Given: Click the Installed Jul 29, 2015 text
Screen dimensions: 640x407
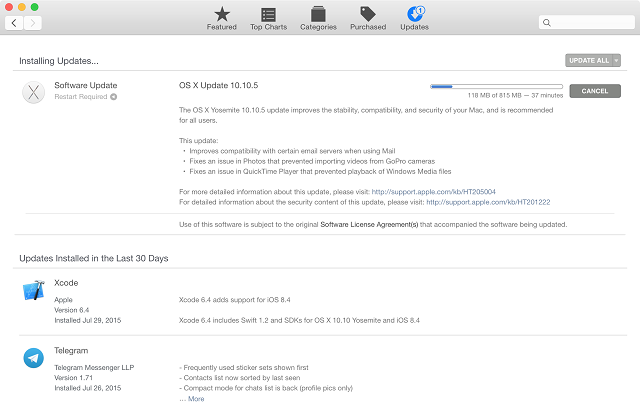Looking at the screenshot, I should pos(88,320).
